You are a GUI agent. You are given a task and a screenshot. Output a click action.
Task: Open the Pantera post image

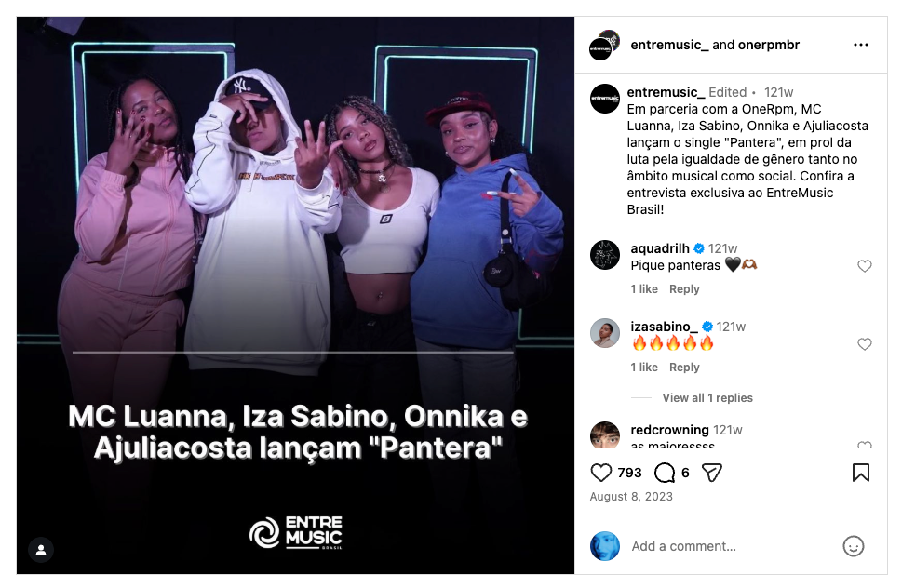[295, 296]
